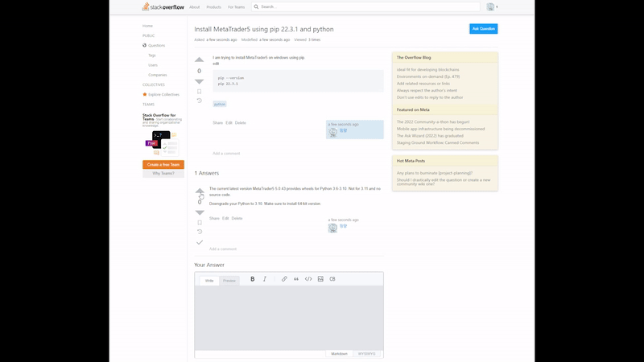Show answer activity history icon
The height and width of the screenshot is (362, 644).
(x=200, y=232)
